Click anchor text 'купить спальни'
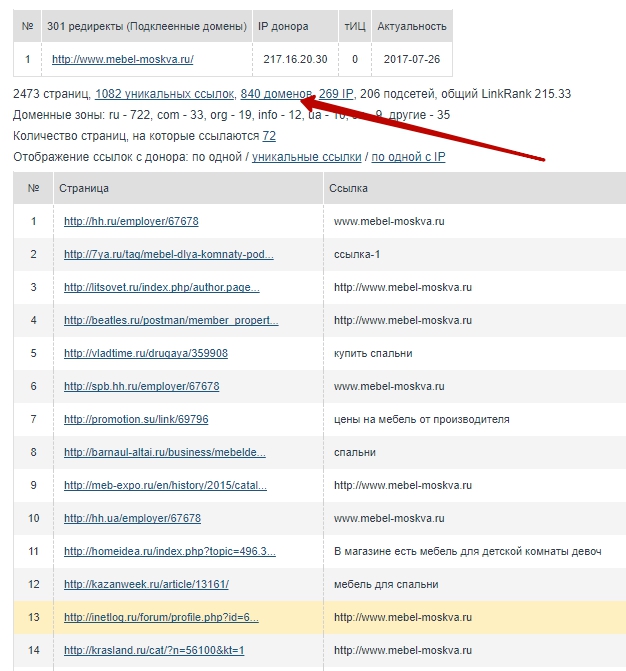 [373, 353]
